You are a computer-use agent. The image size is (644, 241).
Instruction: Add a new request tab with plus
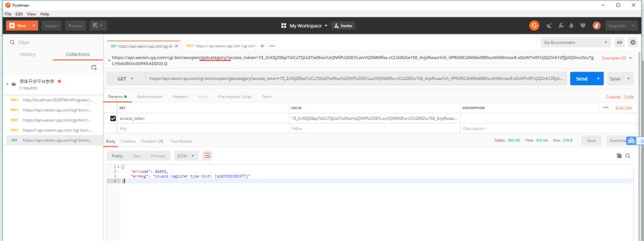(x=262, y=46)
